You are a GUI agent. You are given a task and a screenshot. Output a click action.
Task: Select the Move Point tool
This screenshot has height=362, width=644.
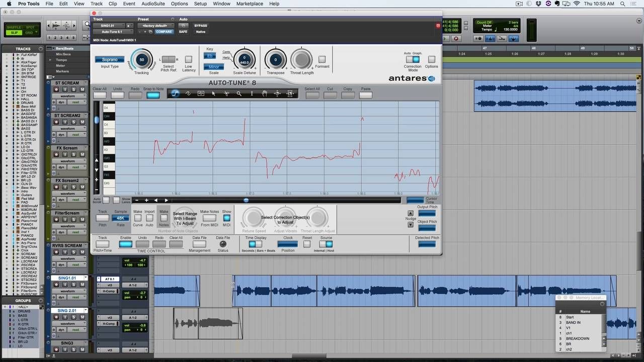pos(277,94)
